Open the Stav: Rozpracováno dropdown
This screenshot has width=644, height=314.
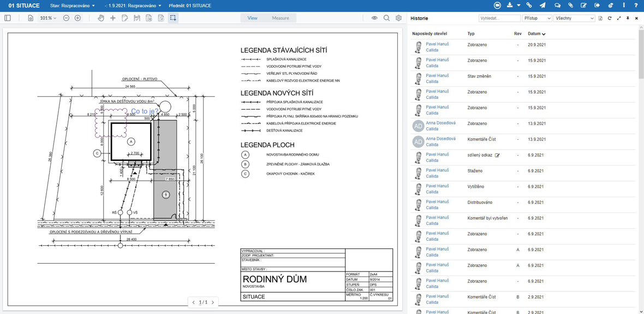point(72,6)
